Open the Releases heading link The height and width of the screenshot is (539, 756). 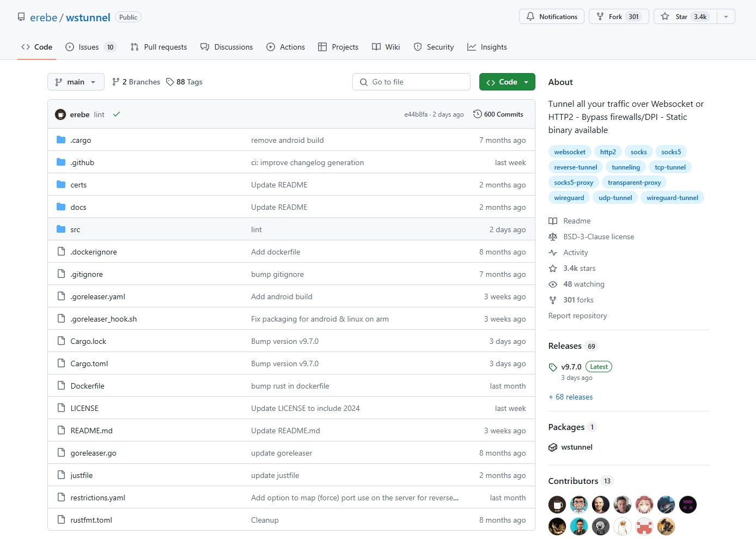click(x=565, y=346)
